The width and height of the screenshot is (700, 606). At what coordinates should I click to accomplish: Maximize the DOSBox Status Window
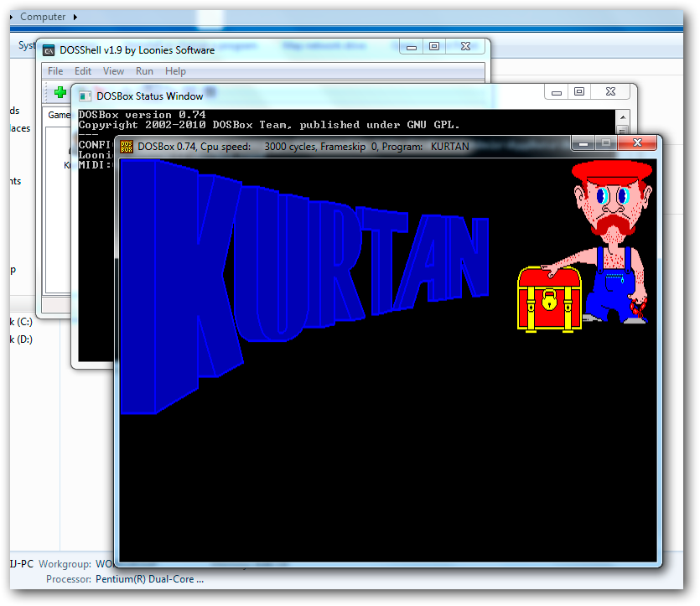(579, 92)
